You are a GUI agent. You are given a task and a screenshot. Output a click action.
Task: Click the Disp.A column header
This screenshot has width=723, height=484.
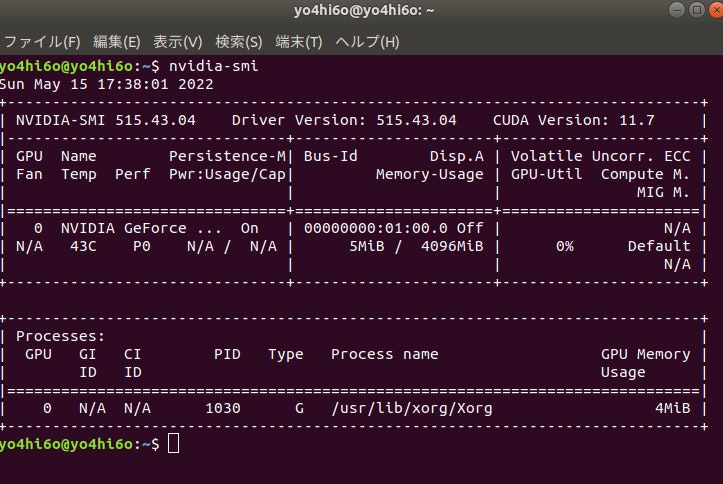click(456, 156)
